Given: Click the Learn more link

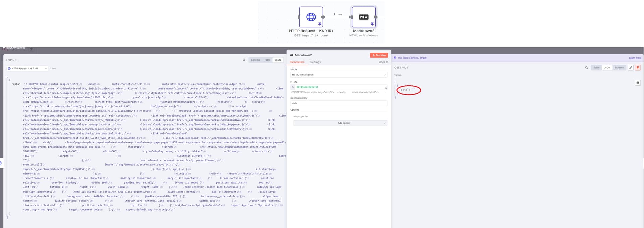Looking at the screenshot, I should [635, 58].
